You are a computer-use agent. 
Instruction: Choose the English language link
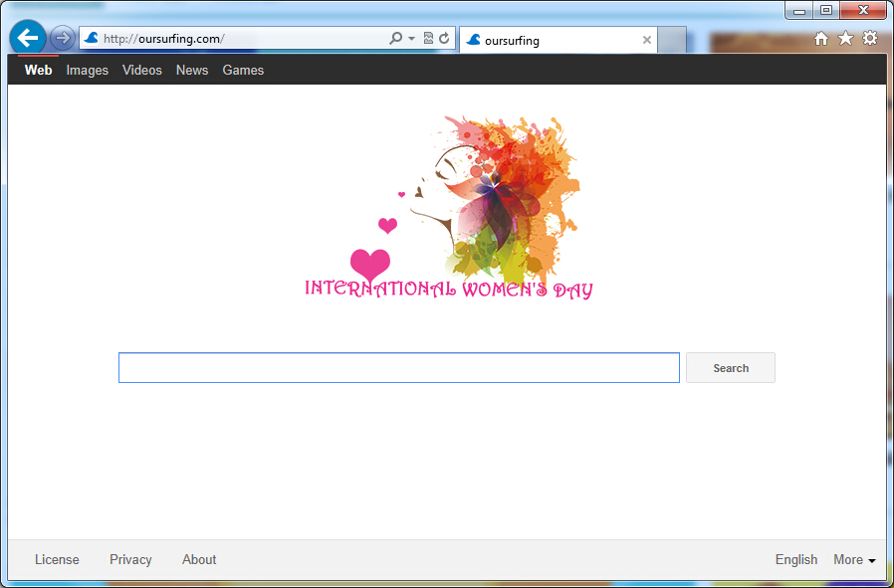(x=796, y=559)
